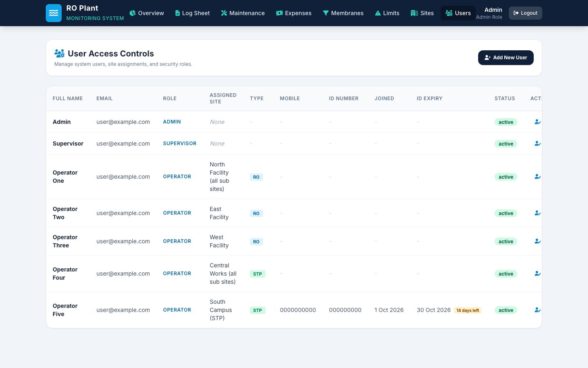Open the Log Sheet page
Viewport: 588px width, 368px height.
pos(192,13)
